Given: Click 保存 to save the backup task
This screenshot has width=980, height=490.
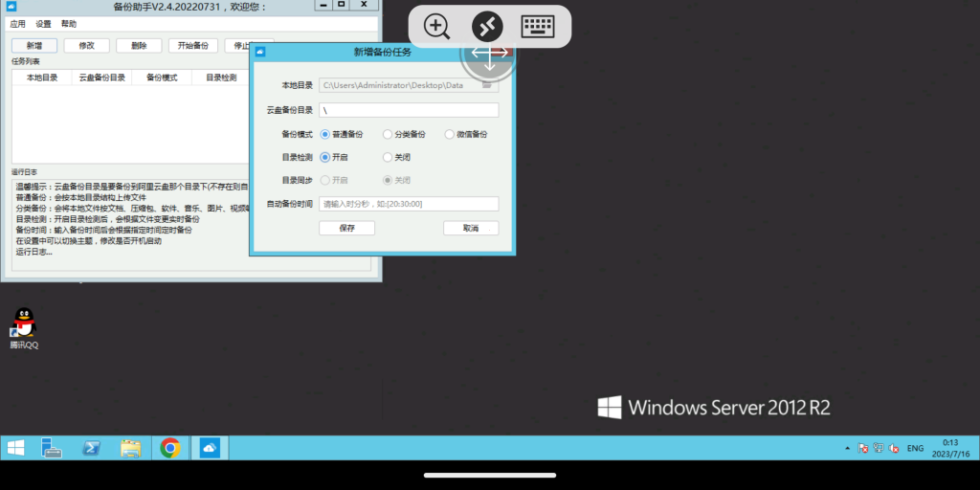Looking at the screenshot, I should [346, 228].
